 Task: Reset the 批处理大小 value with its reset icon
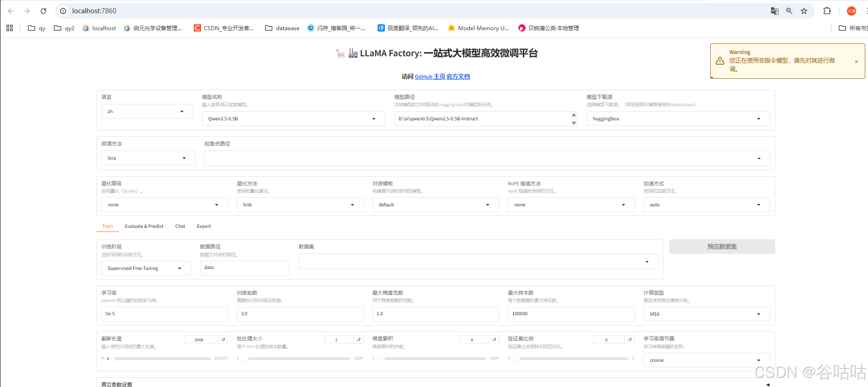(359, 339)
